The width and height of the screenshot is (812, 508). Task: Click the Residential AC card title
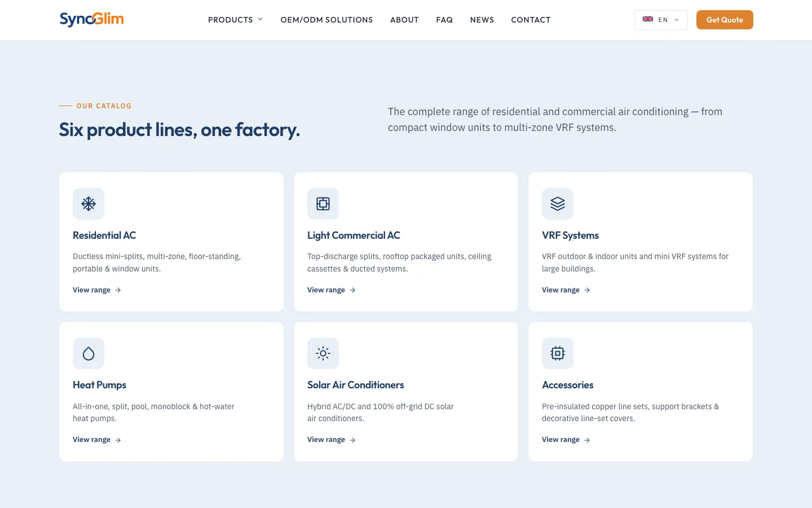point(104,235)
